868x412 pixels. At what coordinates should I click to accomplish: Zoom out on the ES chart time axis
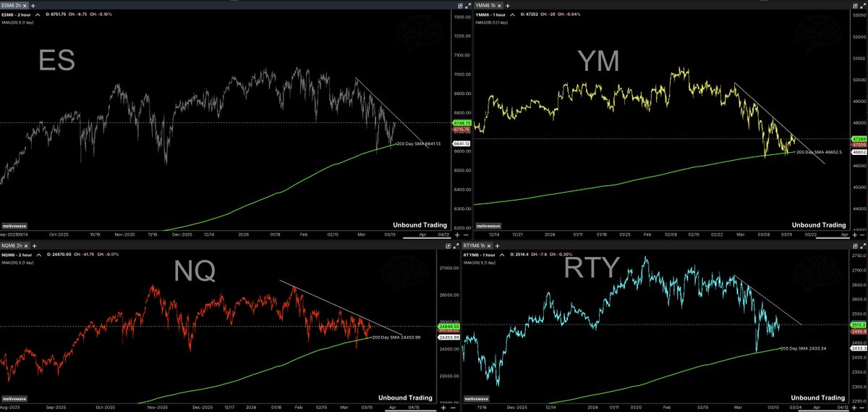coord(466,235)
